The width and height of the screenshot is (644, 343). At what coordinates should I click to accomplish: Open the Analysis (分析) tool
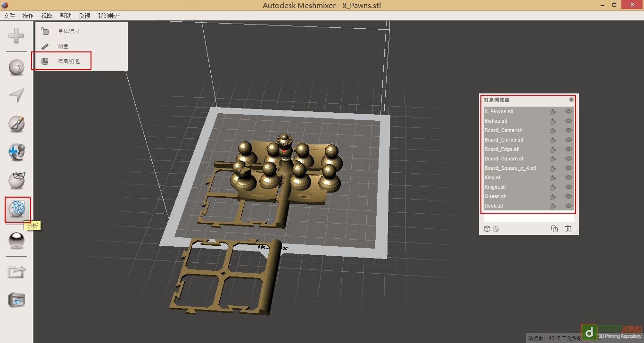(x=17, y=209)
